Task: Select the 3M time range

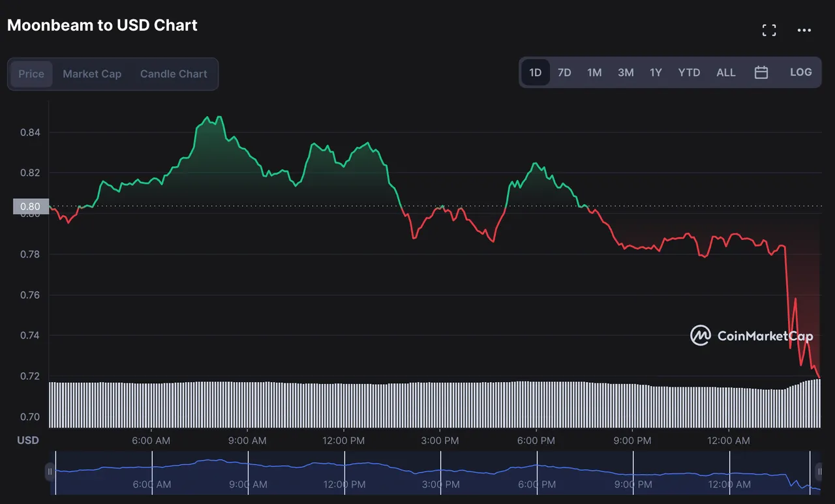Action: tap(626, 72)
